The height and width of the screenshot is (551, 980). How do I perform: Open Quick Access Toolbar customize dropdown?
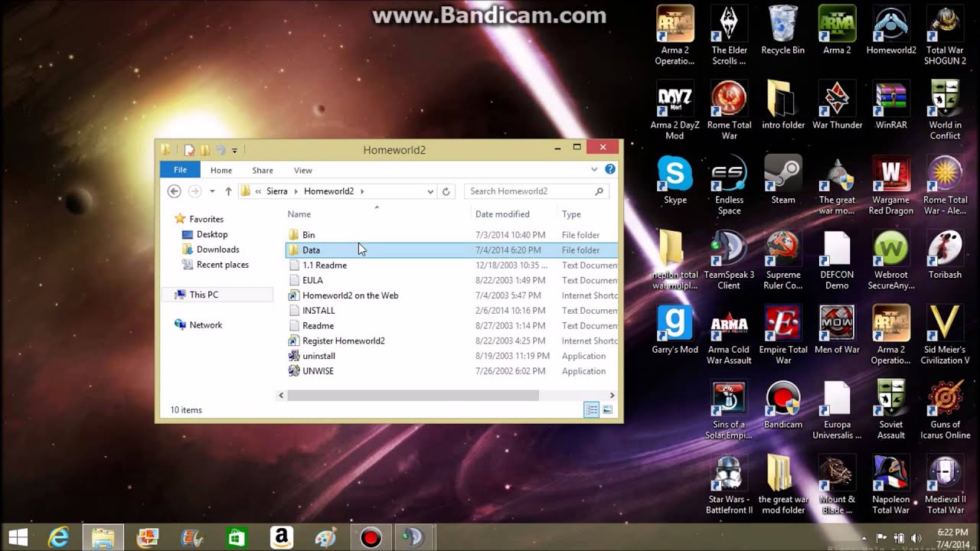click(234, 150)
